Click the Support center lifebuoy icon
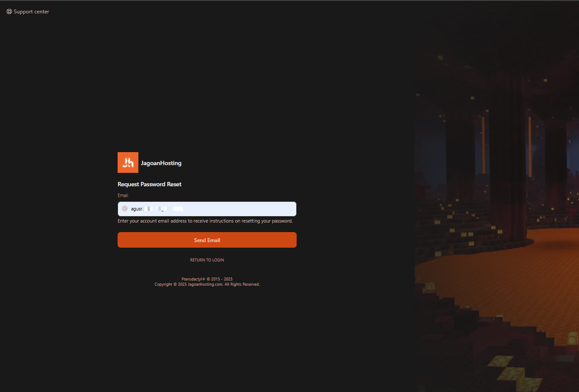This screenshot has width=579, height=392. (x=9, y=12)
